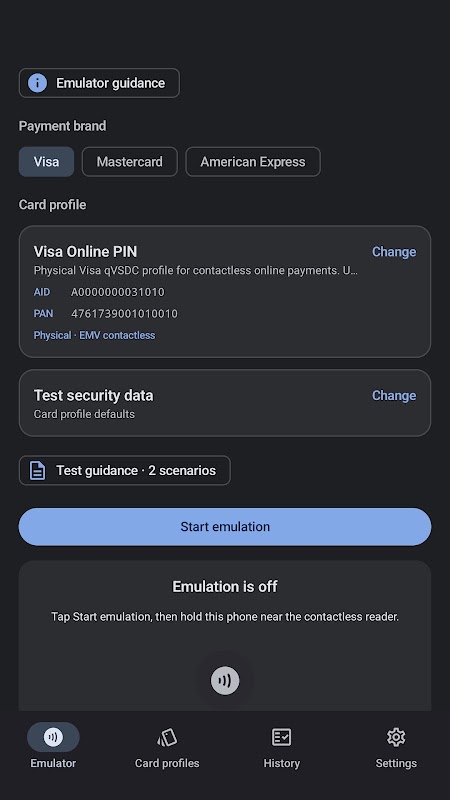
Task: Tap the Emulator contactless icon in bottom bar
Action: pos(53,737)
